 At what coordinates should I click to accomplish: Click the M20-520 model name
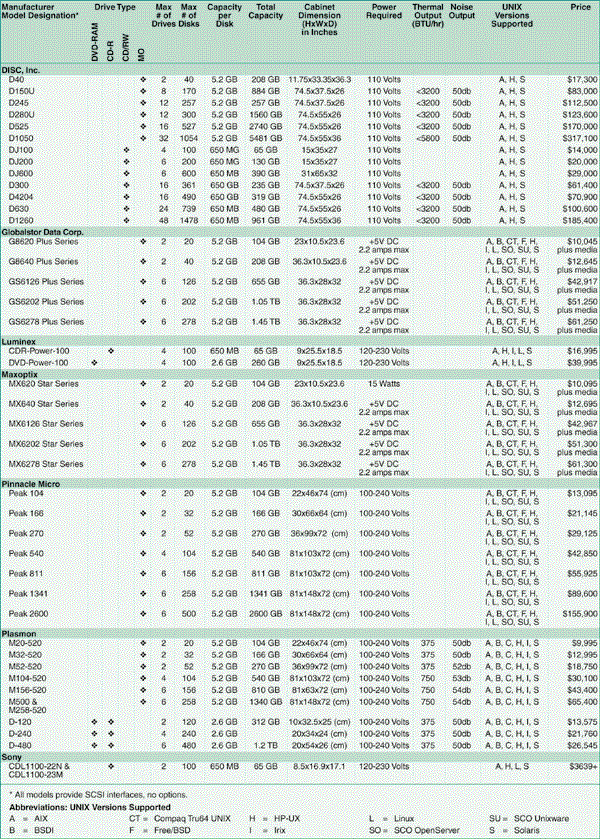click(25, 643)
